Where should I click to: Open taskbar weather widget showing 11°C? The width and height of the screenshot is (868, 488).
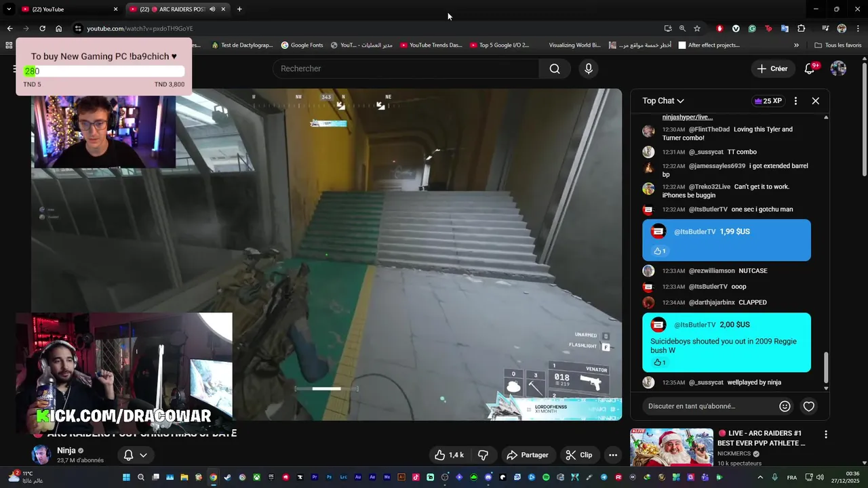click(x=26, y=477)
